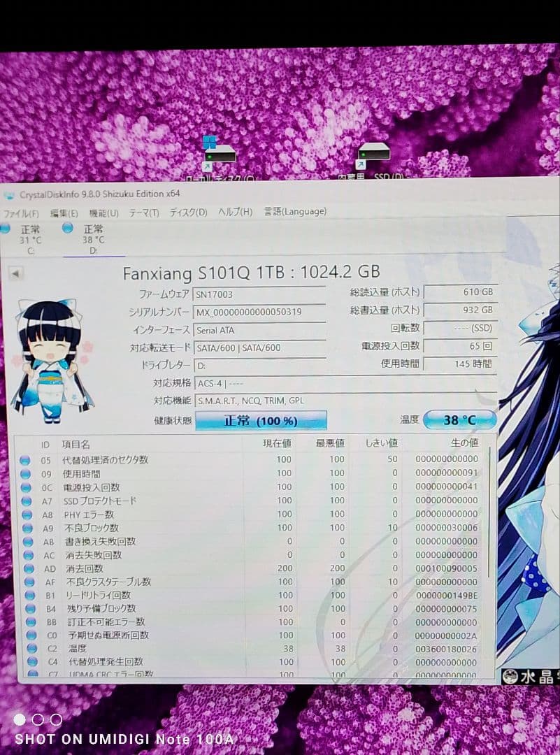Image resolution: width=560 pixels, height=755 pixels.
Task: Click the 38 °C temperature button
Action: click(459, 420)
